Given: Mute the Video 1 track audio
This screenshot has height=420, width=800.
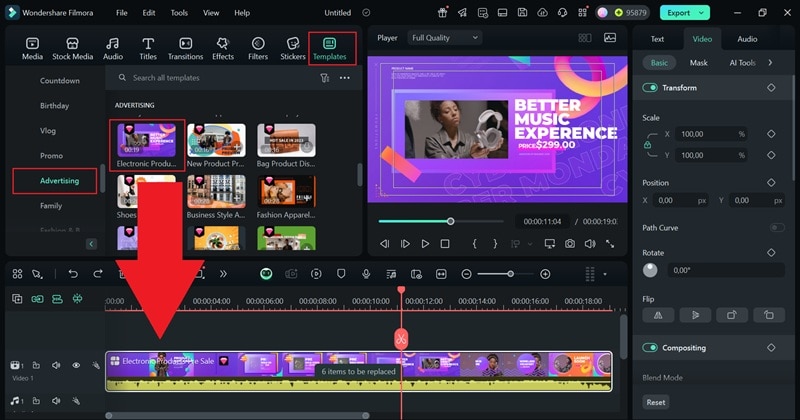Looking at the screenshot, I should pyautogui.click(x=56, y=365).
